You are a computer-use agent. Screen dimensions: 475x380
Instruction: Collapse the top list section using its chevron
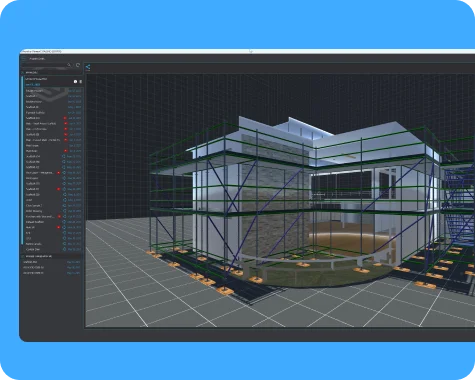point(23,72)
